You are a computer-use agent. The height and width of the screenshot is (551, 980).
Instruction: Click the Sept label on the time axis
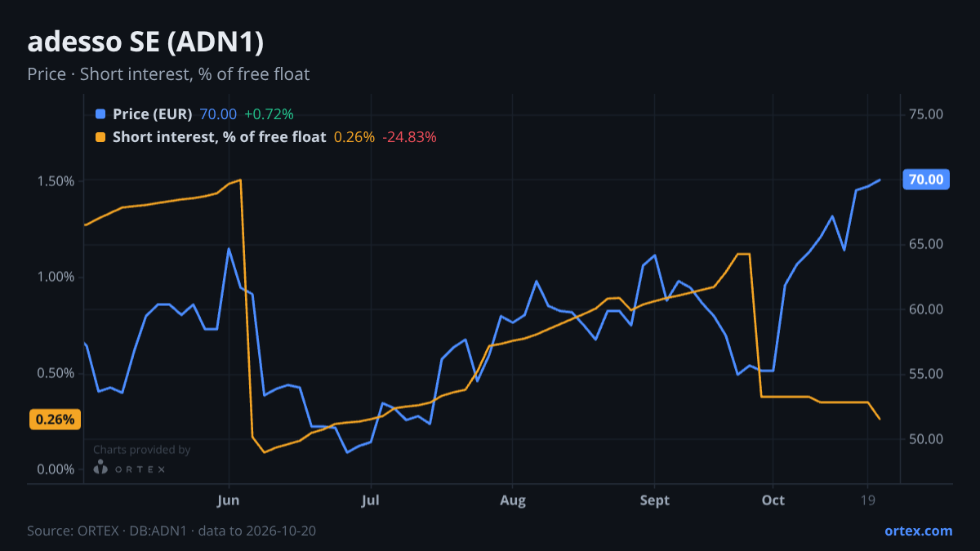tap(655, 500)
